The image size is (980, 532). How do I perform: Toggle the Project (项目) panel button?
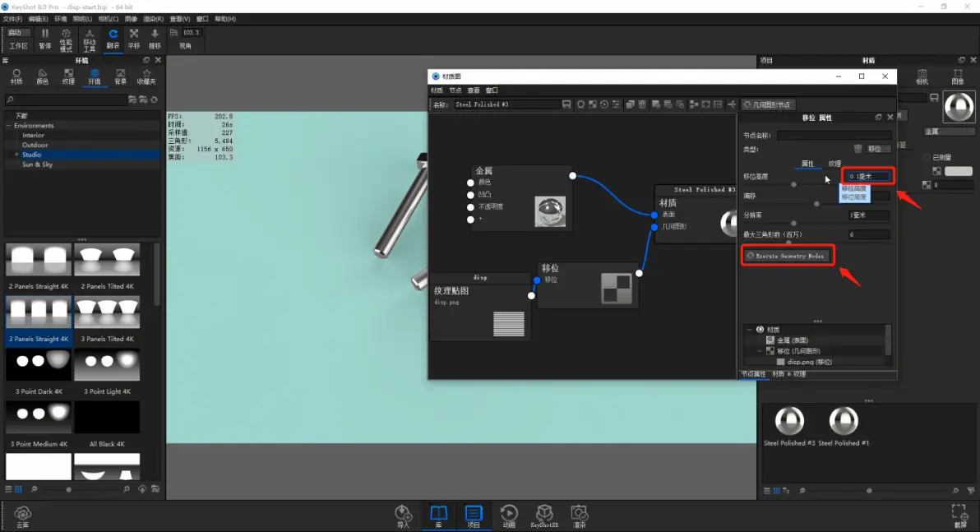(474, 516)
